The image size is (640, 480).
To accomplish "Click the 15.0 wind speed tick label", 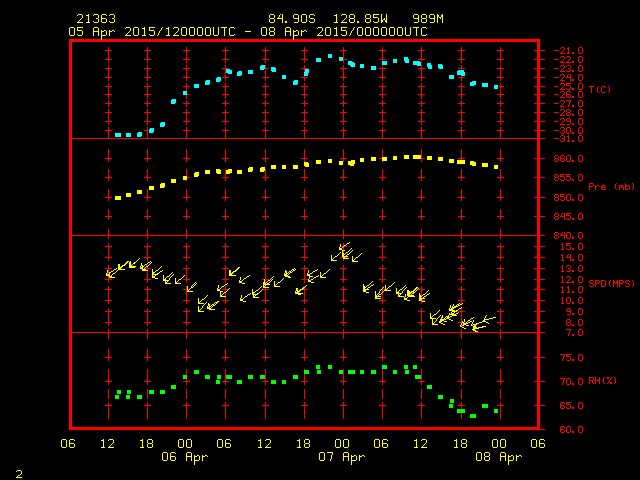I will coord(571,247).
